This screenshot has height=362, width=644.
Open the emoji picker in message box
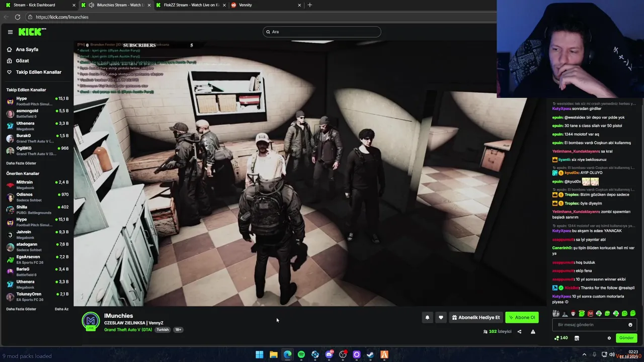tap(630, 325)
